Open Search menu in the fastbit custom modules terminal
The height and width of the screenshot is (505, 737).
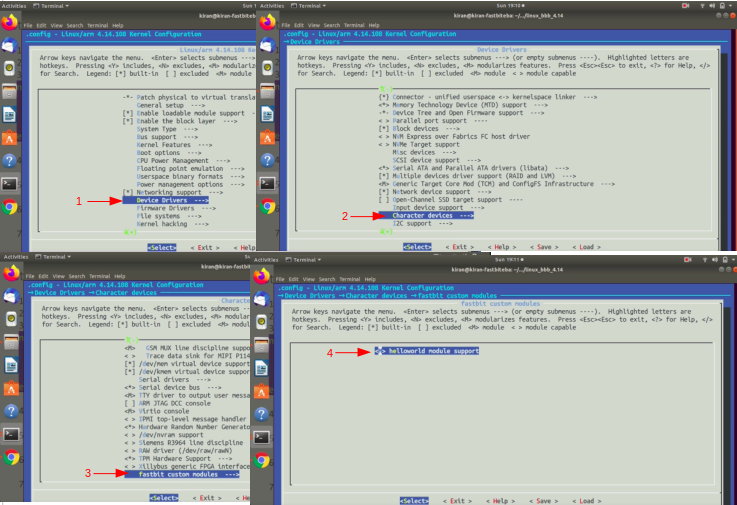point(327,279)
